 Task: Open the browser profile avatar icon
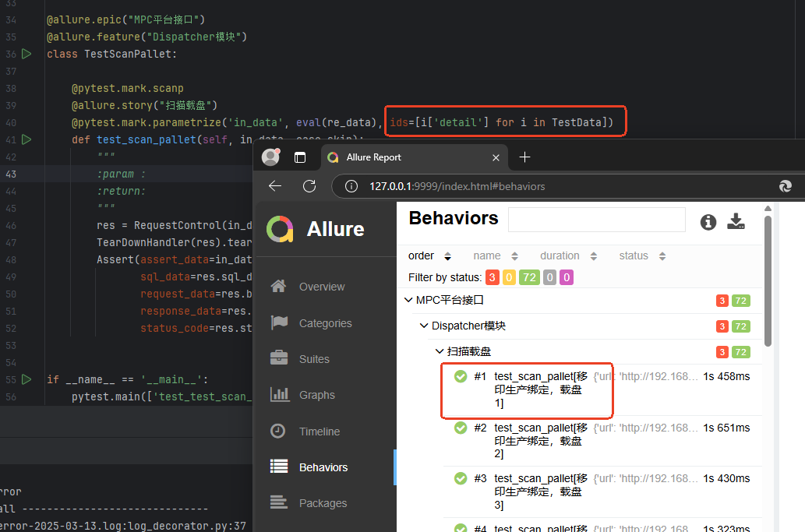tap(270, 157)
